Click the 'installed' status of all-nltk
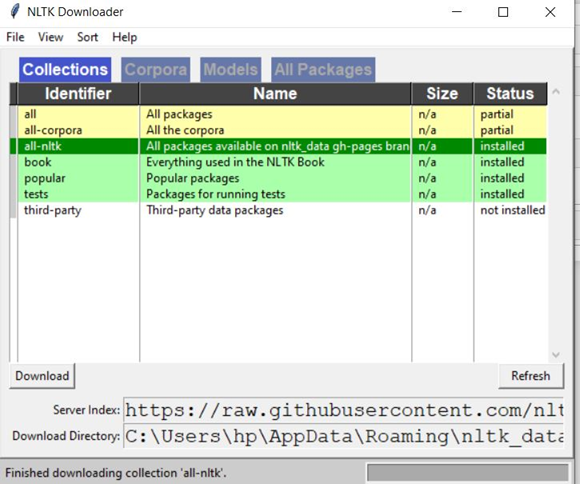The height and width of the screenshot is (484, 580). coord(502,146)
